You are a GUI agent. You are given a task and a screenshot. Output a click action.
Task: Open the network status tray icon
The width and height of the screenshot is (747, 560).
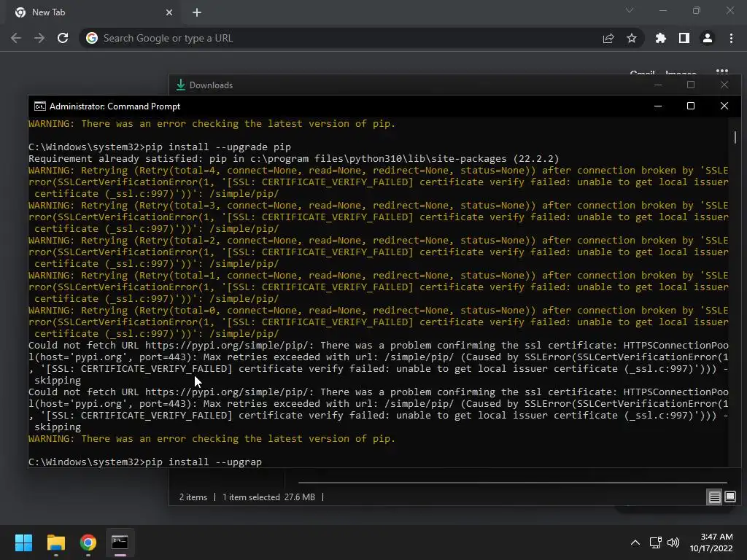point(656,542)
